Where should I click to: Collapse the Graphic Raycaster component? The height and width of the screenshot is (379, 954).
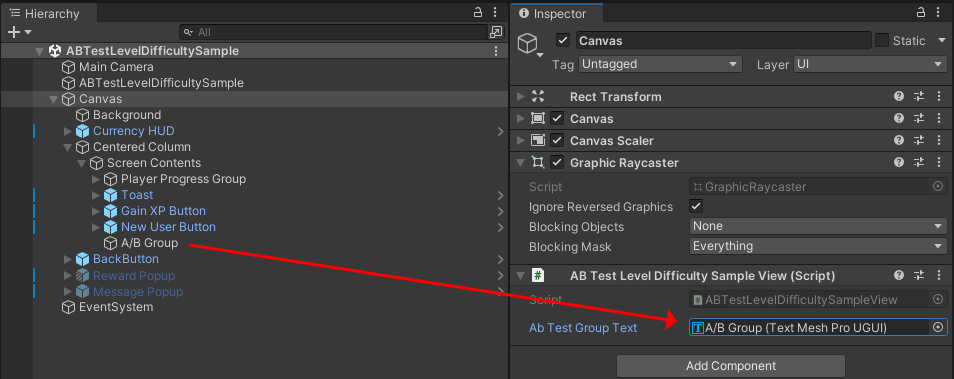pyautogui.click(x=520, y=162)
